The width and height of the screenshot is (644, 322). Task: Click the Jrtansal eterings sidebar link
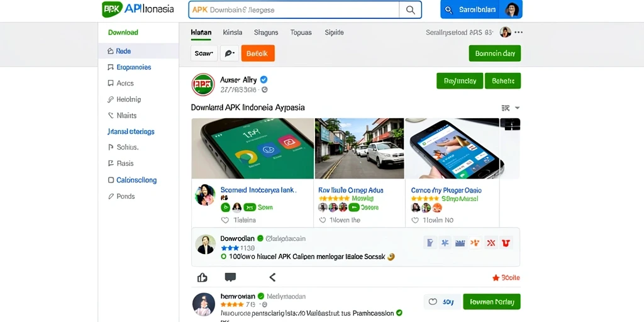131,131
